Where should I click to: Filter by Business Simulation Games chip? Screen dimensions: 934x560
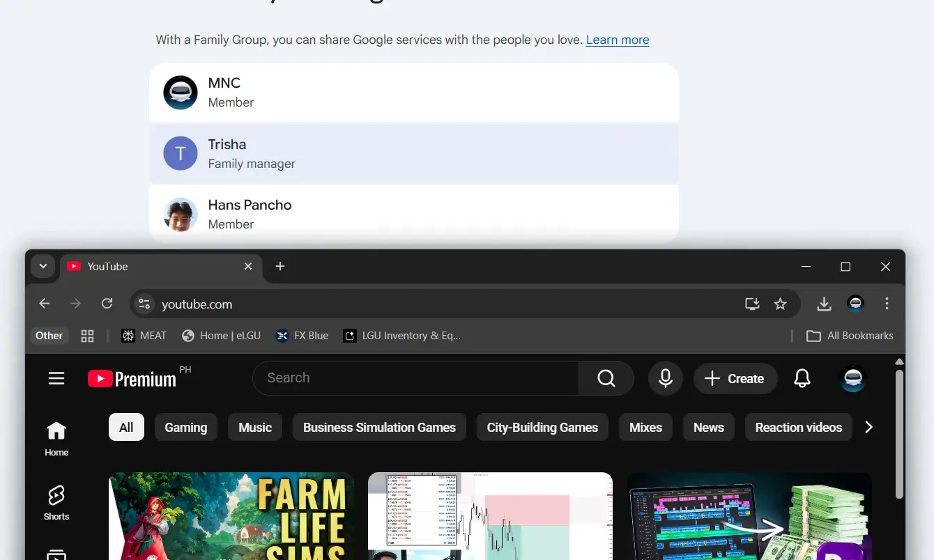click(379, 427)
